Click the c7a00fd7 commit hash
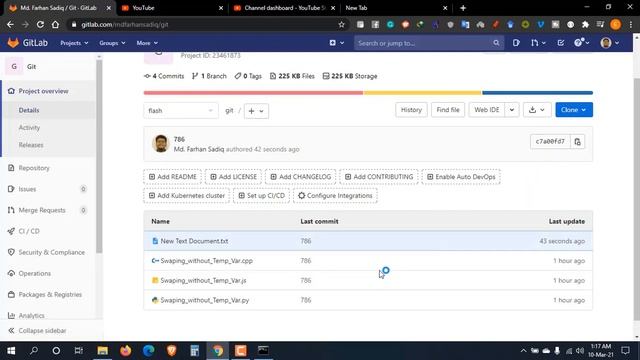This screenshot has width=640, height=360. (x=550, y=142)
